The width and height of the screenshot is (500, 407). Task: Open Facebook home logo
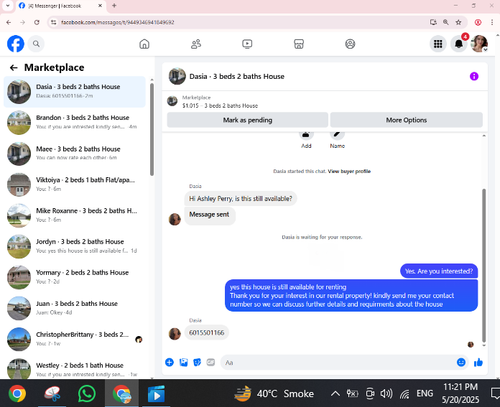(x=16, y=44)
